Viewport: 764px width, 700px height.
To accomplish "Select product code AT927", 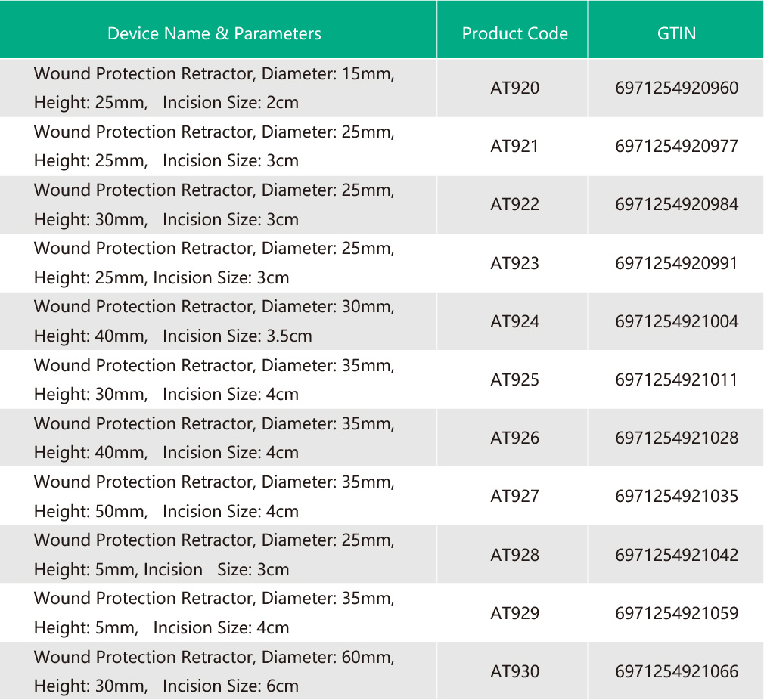I will coord(514,496).
